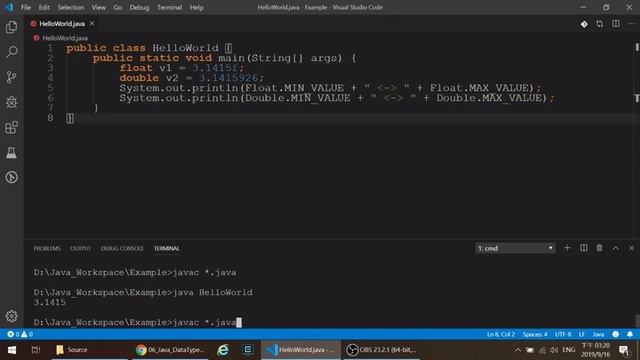Close the terminal panel
The width and height of the screenshot is (640, 360).
[631, 248]
